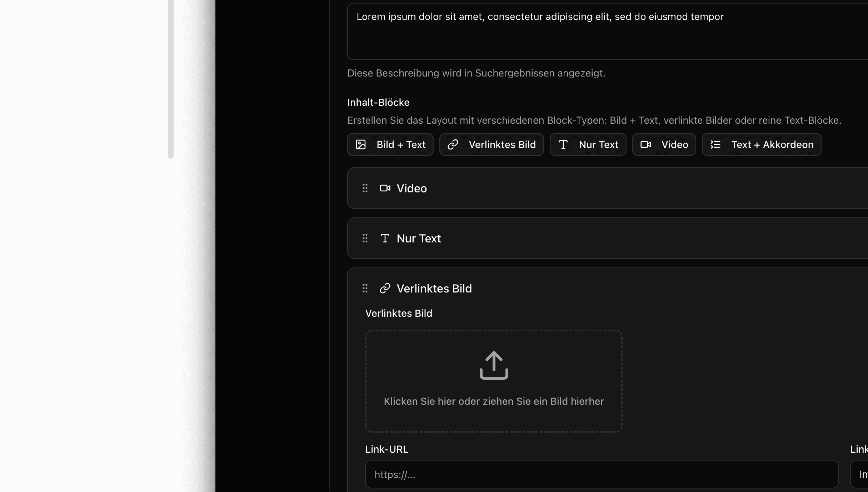This screenshot has width=868, height=492.
Task: Click the vertical scrollbar on the left panel
Action: [x=171, y=79]
